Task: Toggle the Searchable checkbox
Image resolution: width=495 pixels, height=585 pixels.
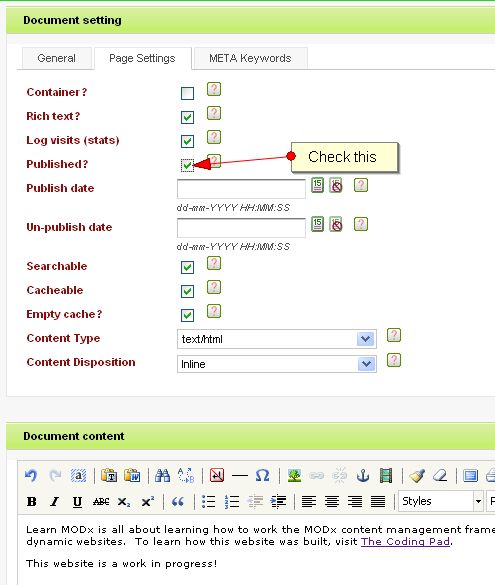Action: coord(187,267)
